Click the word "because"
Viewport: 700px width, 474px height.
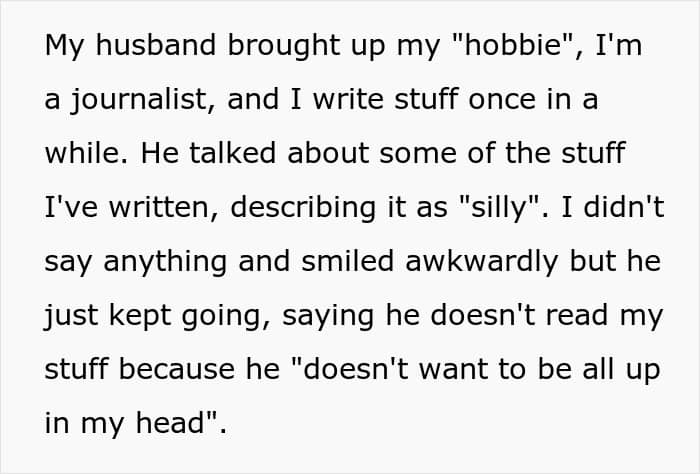pyautogui.click(x=177, y=369)
